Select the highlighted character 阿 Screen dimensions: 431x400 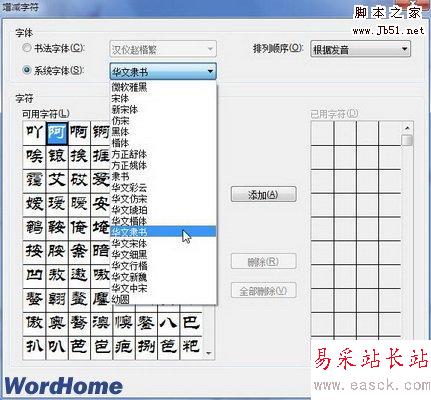click(57, 133)
